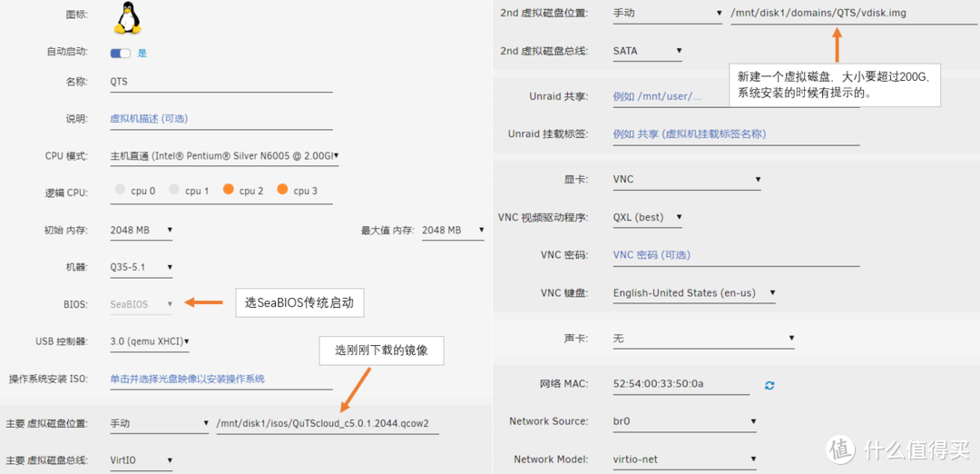Refresh the network MAC address

click(x=769, y=385)
